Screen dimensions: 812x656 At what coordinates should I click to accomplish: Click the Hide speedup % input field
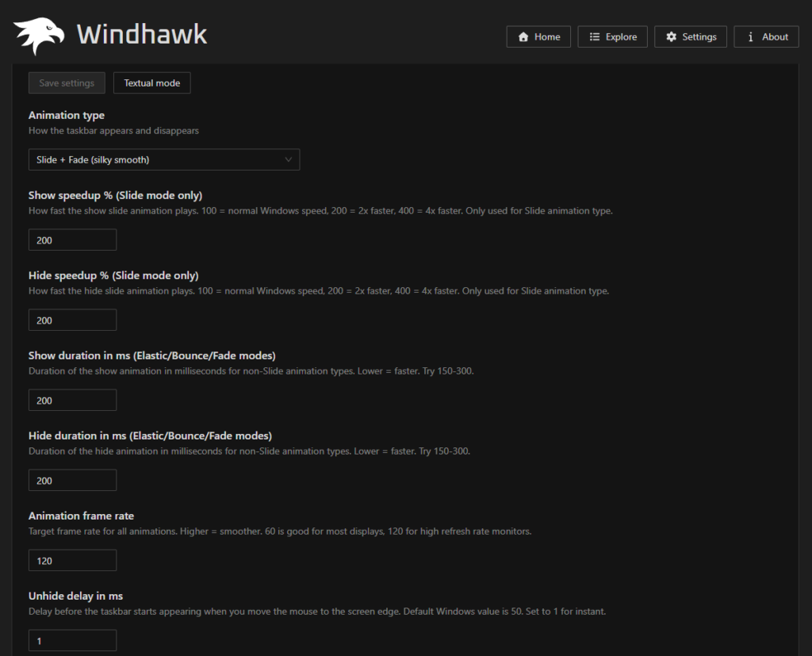pyautogui.click(x=72, y=320)
